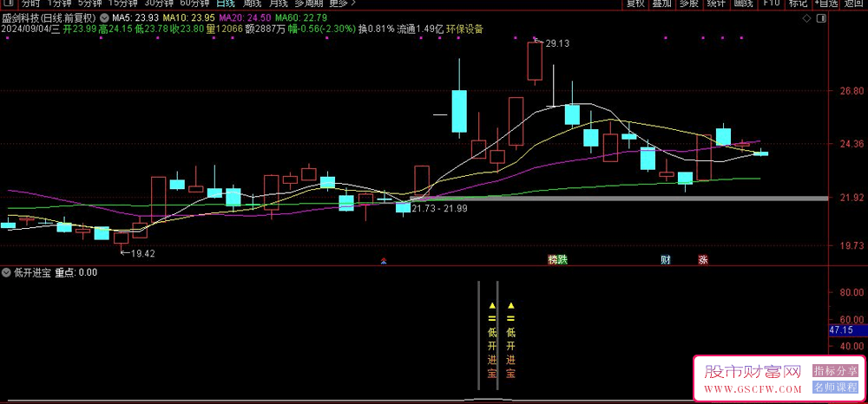Click the diamond icon at chart top-right
868x404 pixels.
(x=806, y=17)
